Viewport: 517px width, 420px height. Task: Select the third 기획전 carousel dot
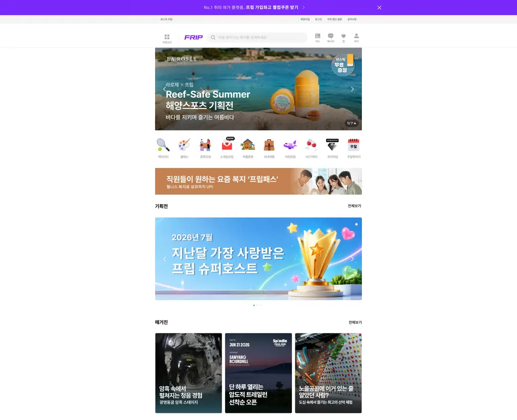click(261, 305)
